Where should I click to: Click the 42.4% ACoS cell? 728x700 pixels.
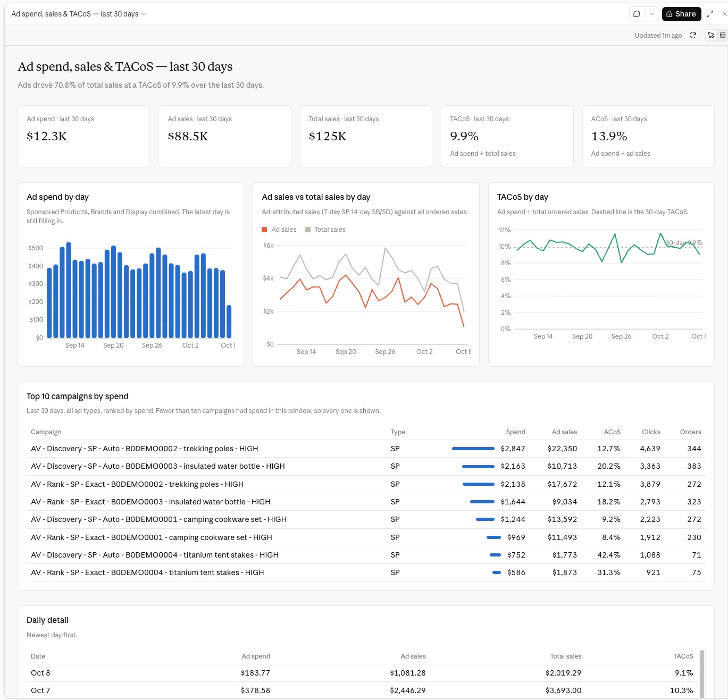click(609, 555)
